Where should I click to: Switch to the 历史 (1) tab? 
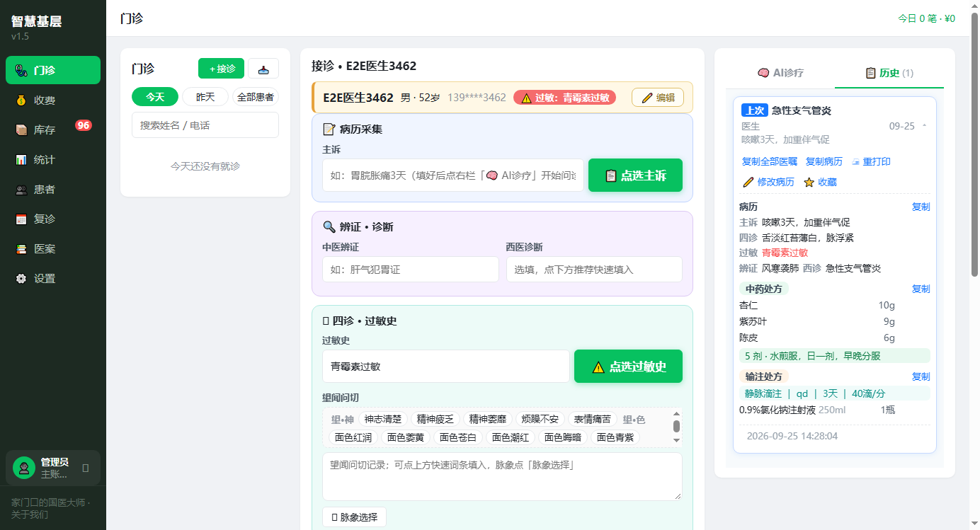(x=889, y=72)
